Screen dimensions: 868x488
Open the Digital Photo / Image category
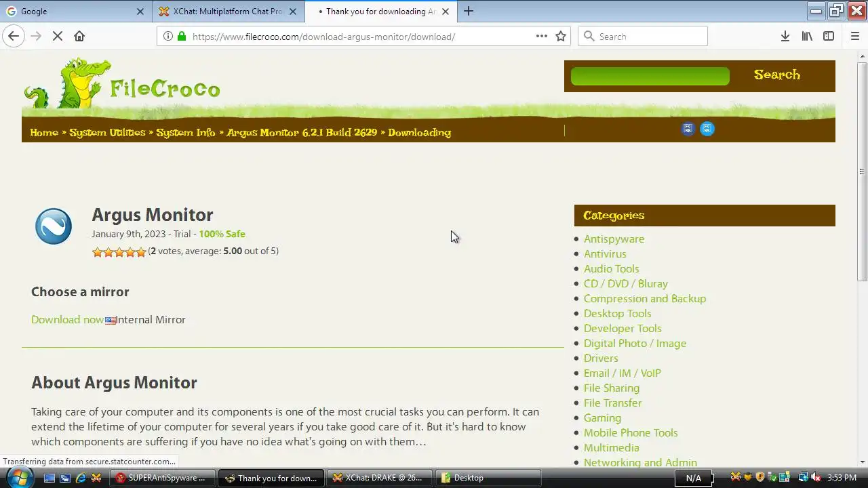pyautogui.click(x=635, y=343)
